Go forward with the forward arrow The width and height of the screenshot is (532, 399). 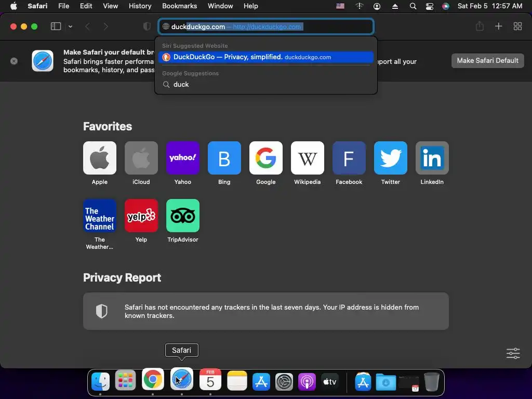[x=105, y=26]
